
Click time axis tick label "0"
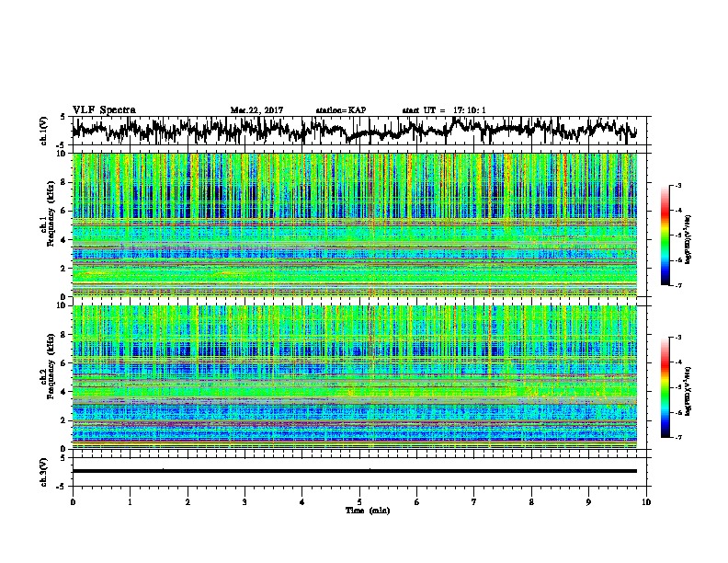[73, 502]
